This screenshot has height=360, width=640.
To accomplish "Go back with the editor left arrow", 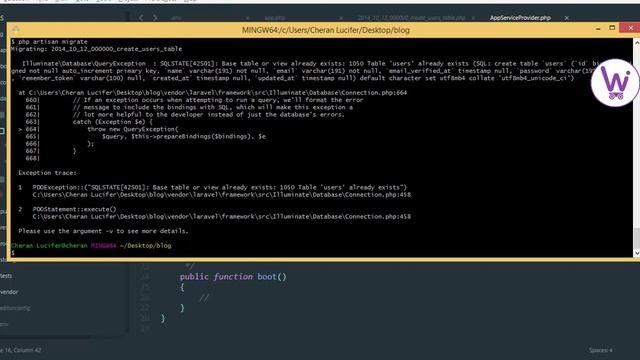I will coord(141,18).
